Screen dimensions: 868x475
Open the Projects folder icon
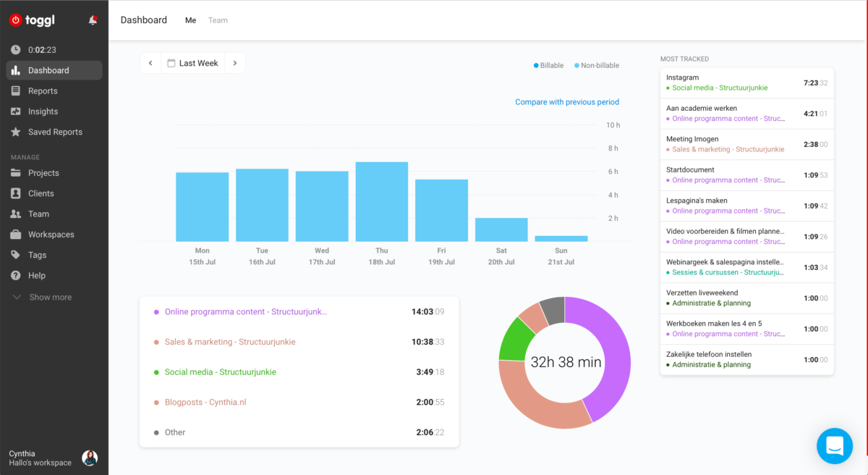[x=16, y=173]
